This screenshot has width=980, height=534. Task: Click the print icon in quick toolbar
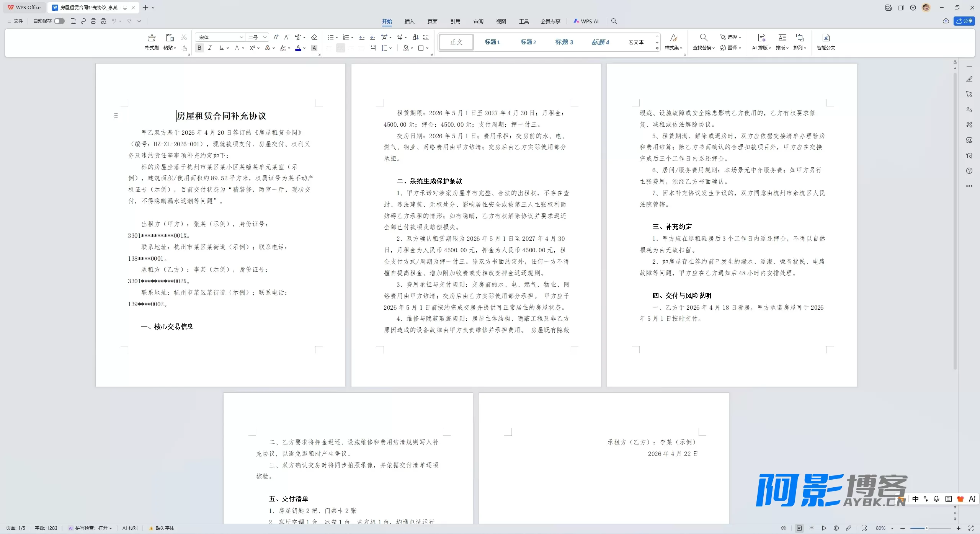point(93,21)
